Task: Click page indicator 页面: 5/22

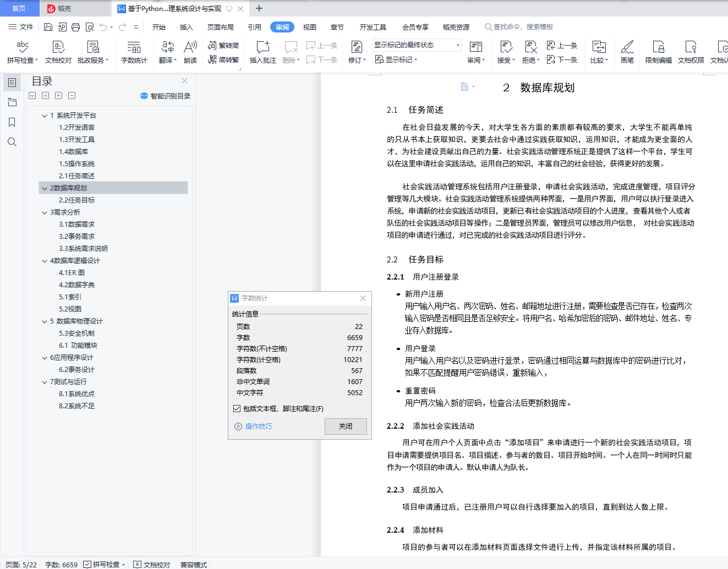Action: click(x=21, y=565)
